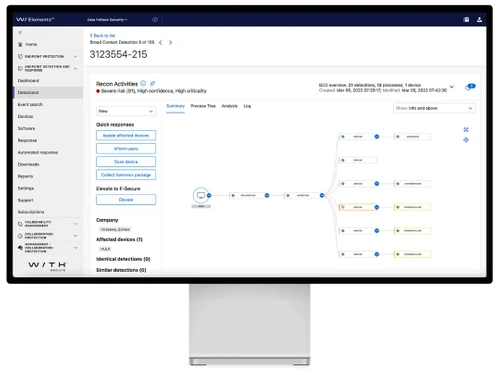500x375 pixels.
Task: Follow the Back to list link
Action: (102, 36)
